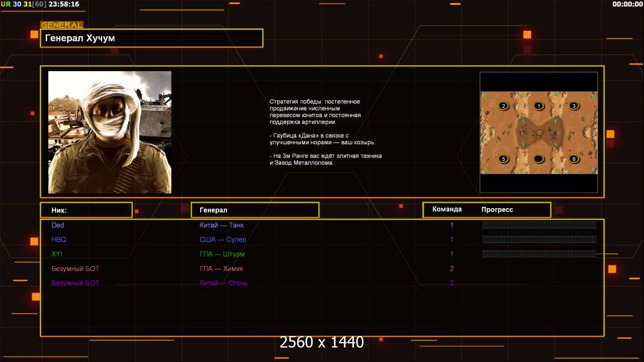Click the GENERAL tab label
The image size is (644, 362).
[62, 25]
